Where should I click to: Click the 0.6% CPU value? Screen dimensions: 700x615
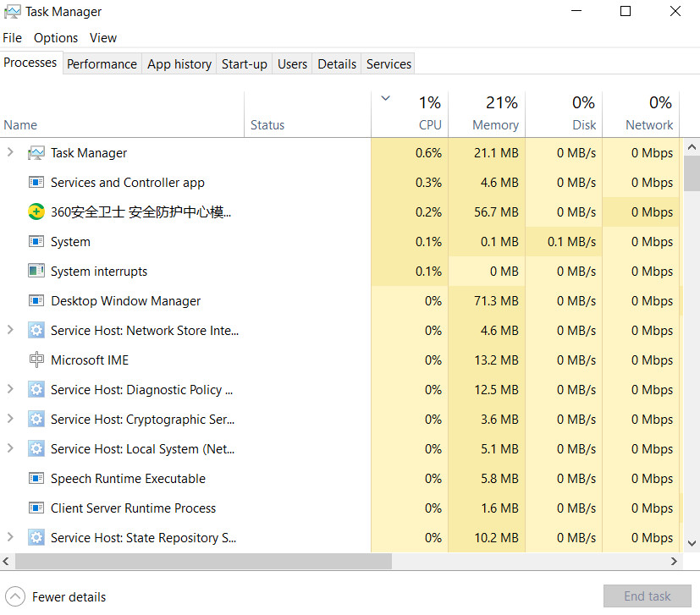428,153
